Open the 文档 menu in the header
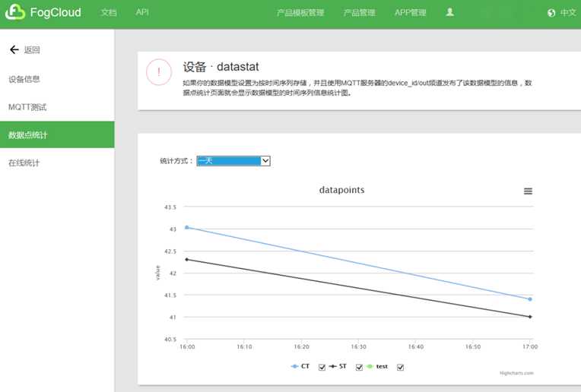Viewport: 581px width, 392px height. [x=109, y=13]
